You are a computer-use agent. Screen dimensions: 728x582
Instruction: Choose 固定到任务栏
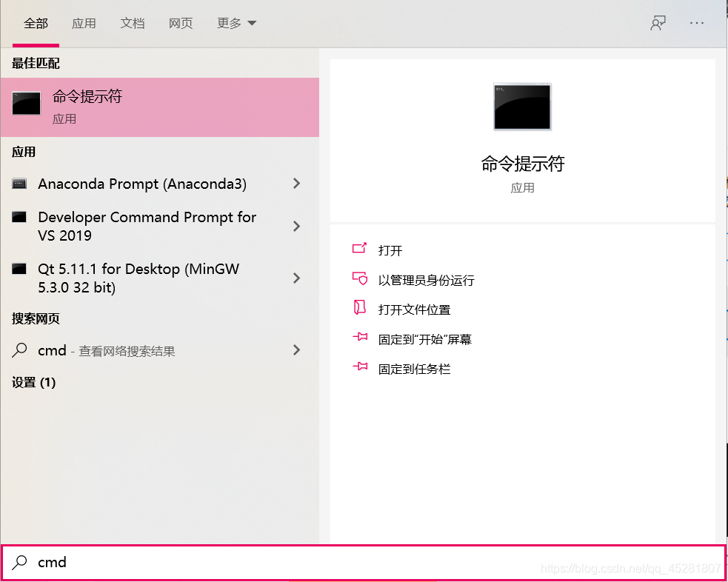coord(414,369)
